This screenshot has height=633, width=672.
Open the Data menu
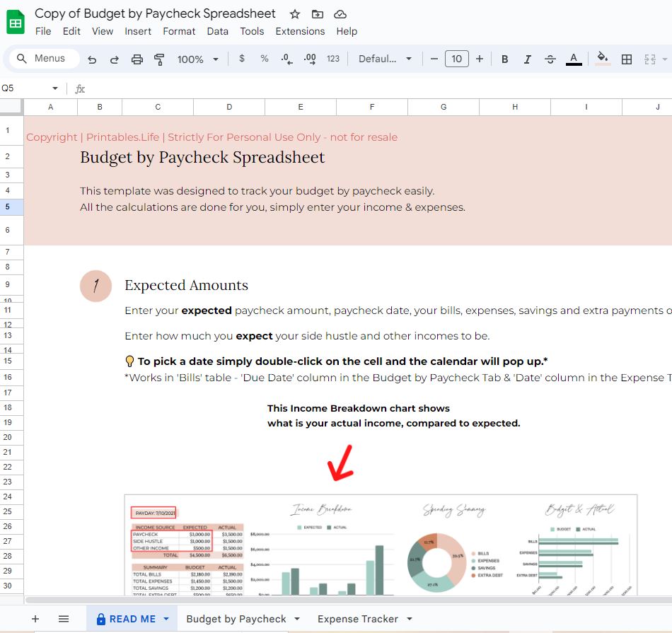pos(218,31)
